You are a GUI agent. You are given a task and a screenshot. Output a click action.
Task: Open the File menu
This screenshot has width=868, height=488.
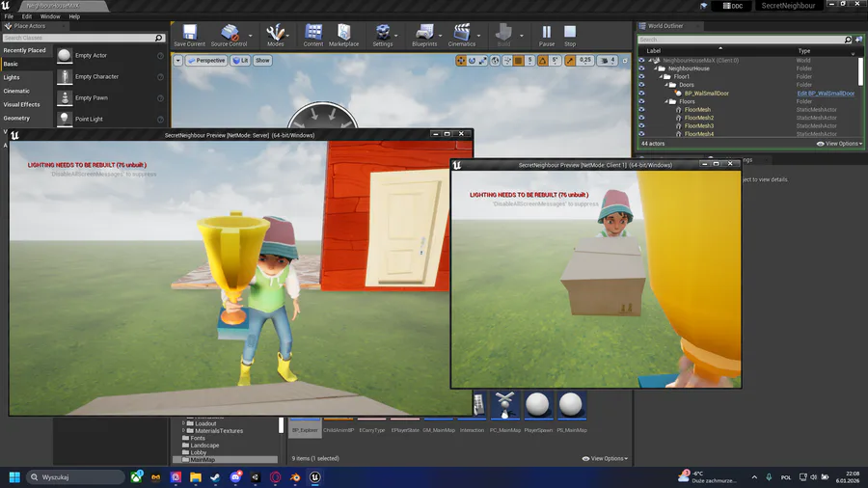[9, 16]
